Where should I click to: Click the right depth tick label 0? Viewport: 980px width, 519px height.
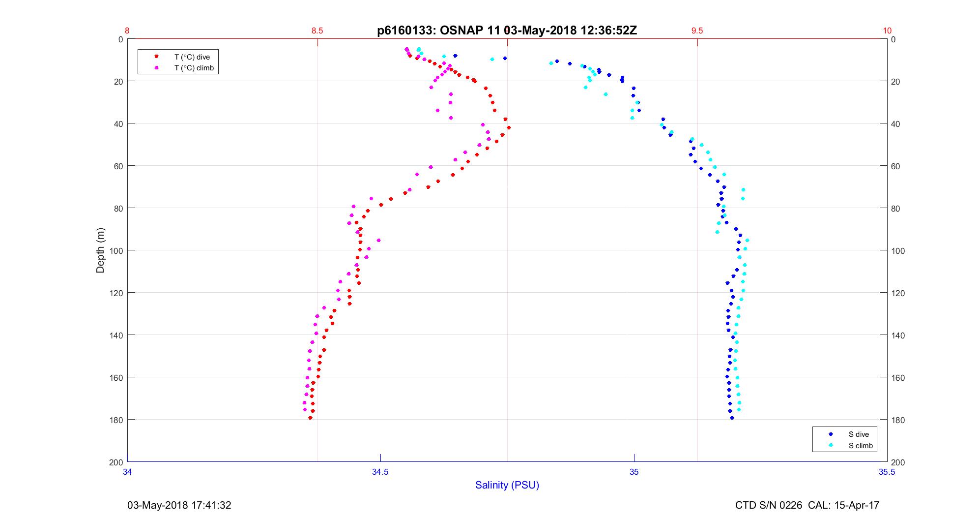click(894, 39)
